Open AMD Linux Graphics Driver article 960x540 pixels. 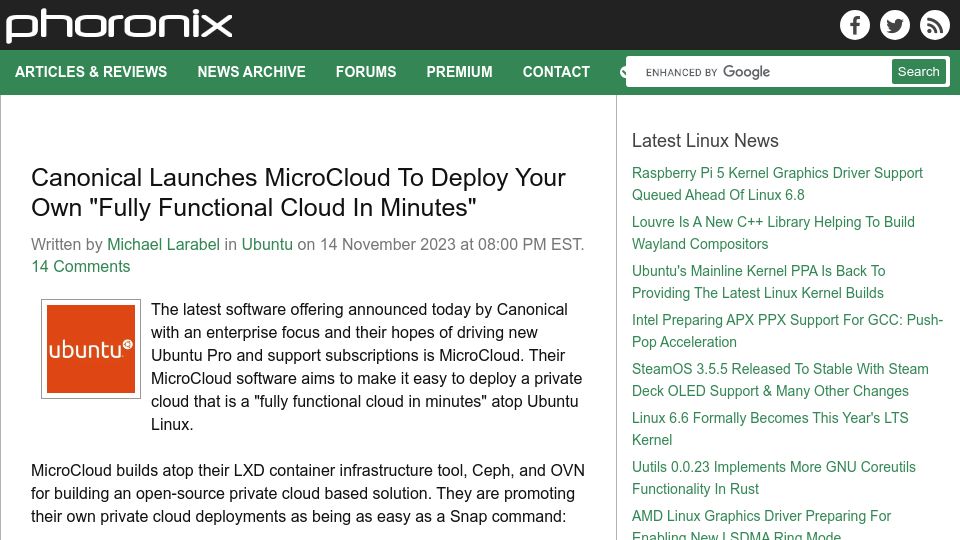(762, 525)
